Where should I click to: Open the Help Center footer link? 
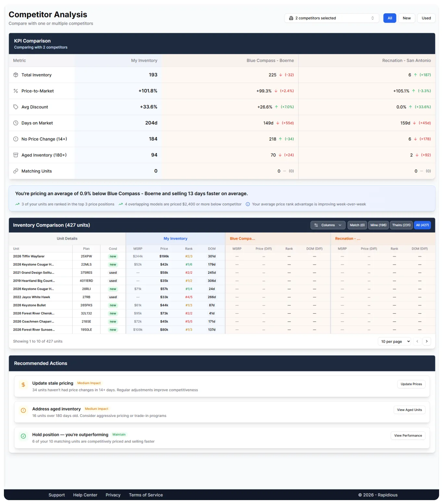(85, 495)
